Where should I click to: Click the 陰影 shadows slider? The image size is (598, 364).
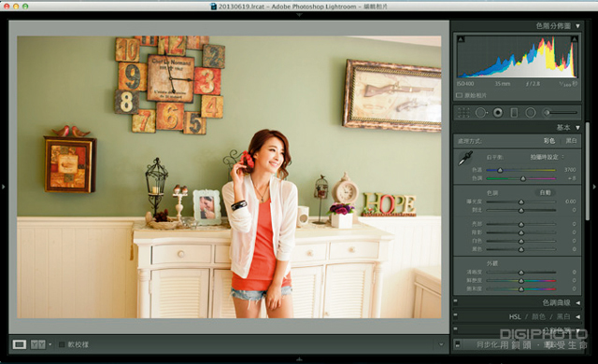point(520,232)
